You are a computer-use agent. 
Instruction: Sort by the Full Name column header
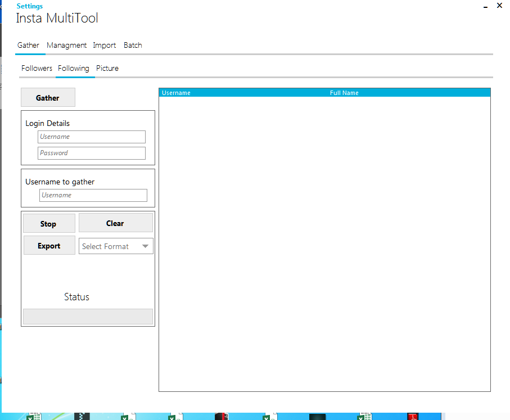[x=344, y=93]
